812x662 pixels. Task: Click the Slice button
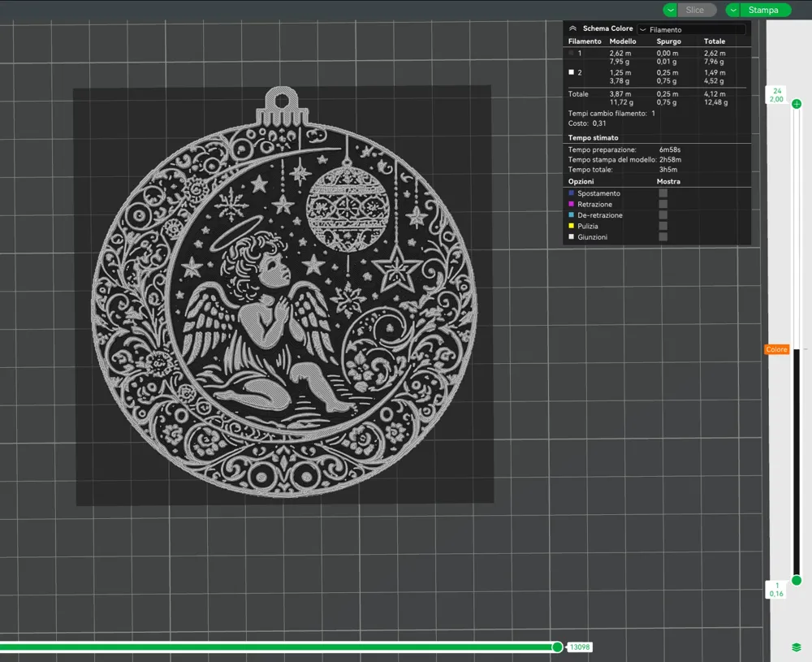[697, 10]
